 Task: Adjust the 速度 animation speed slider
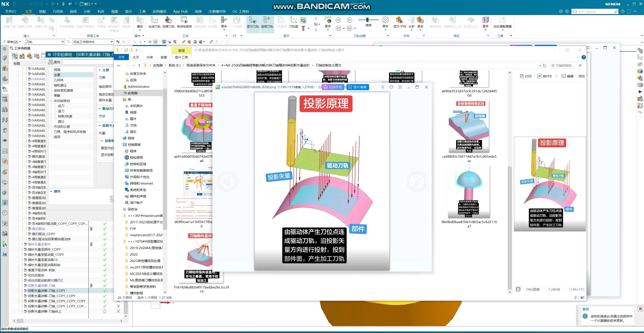coord(368,20)
